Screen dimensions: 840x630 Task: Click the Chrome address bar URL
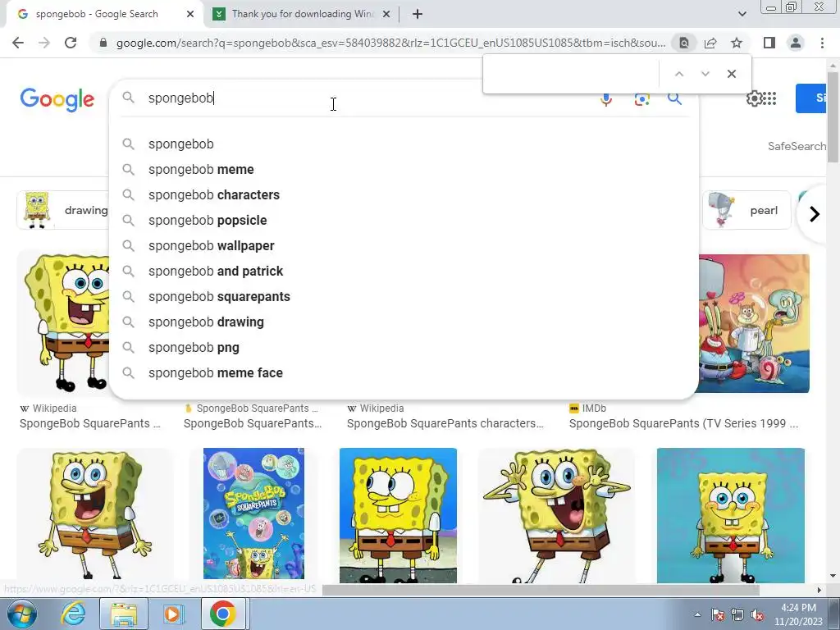point(390,43)
